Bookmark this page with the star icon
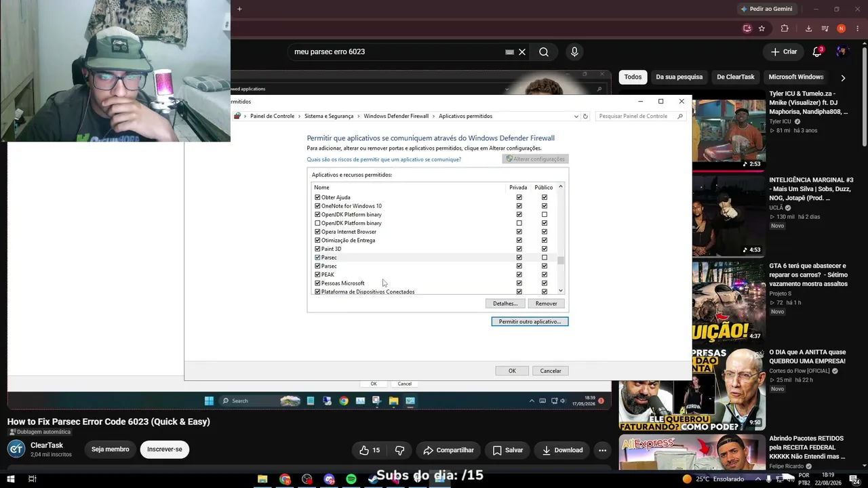The height and width of the screenshot is (488, 868). [762, 28]
